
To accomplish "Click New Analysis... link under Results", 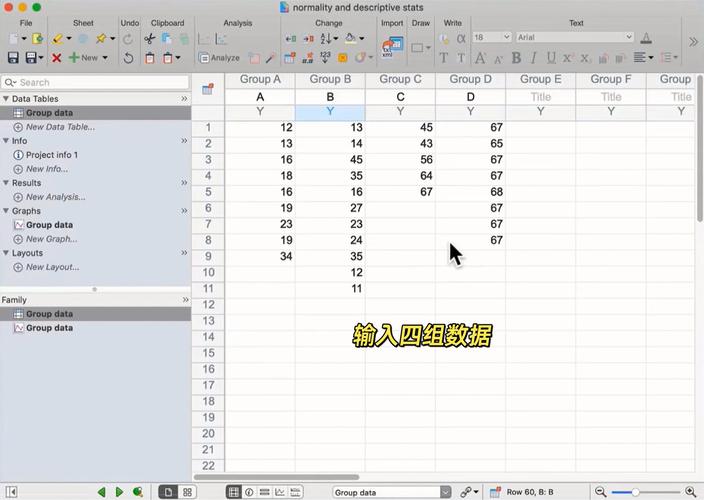I will pyautogui.click(x=55, y=197).
